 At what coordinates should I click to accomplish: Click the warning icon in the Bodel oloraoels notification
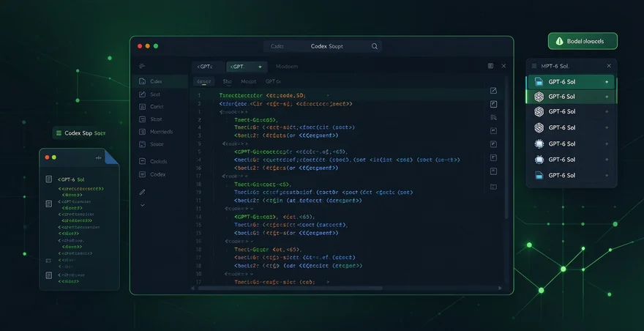(559, 41)
